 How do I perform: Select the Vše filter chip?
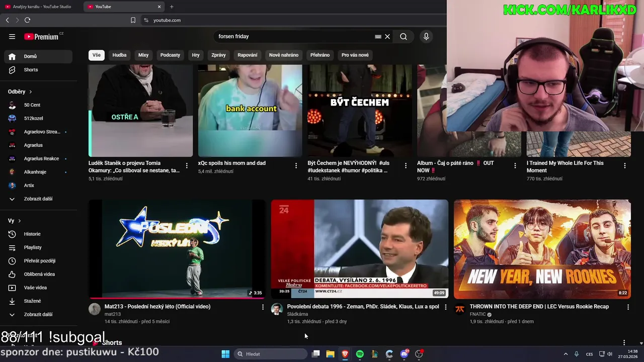point(96,55)
